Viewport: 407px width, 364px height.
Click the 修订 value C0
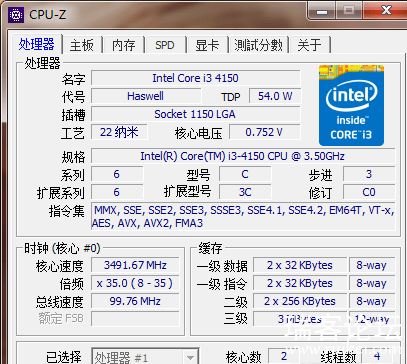pos(369,192)
